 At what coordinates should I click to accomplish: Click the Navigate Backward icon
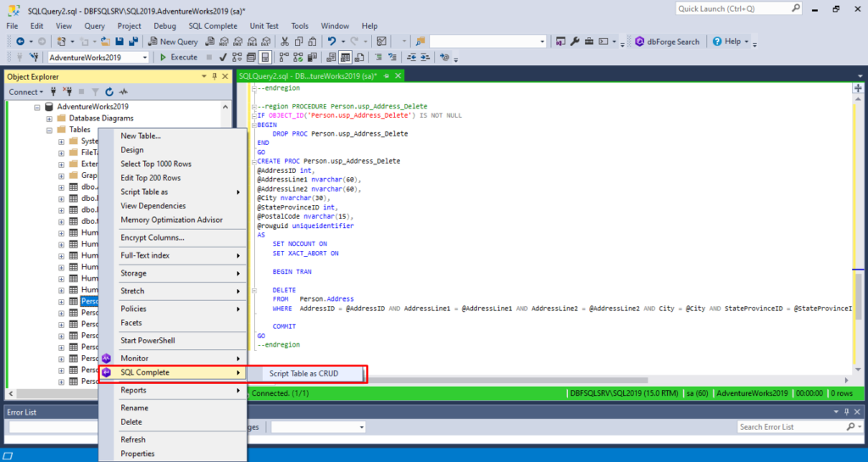(x=20, y=42)
